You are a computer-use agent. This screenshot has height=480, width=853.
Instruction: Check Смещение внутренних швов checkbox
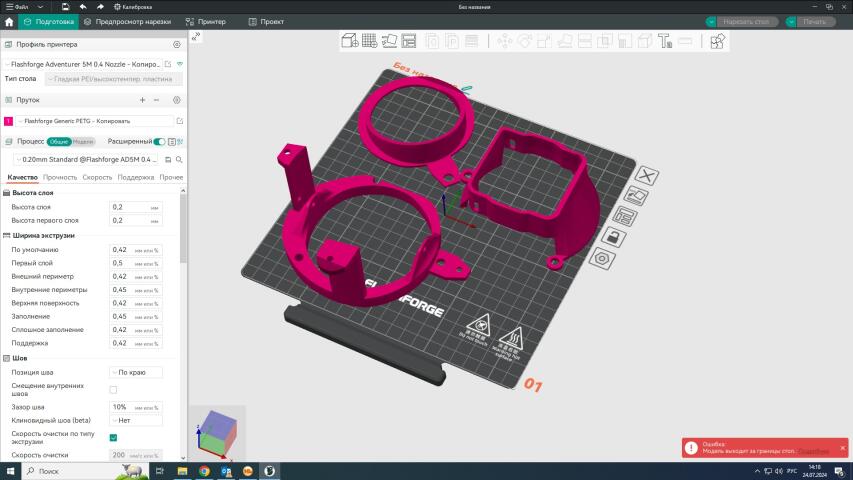113,390
